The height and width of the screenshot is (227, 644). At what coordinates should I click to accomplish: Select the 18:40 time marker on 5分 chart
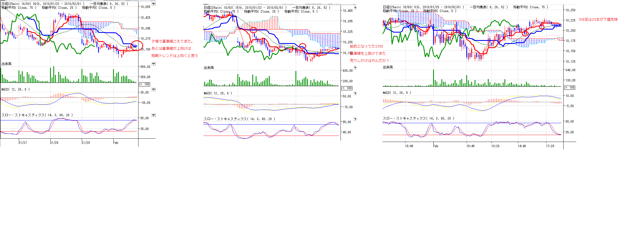click(x=409, y=146)
